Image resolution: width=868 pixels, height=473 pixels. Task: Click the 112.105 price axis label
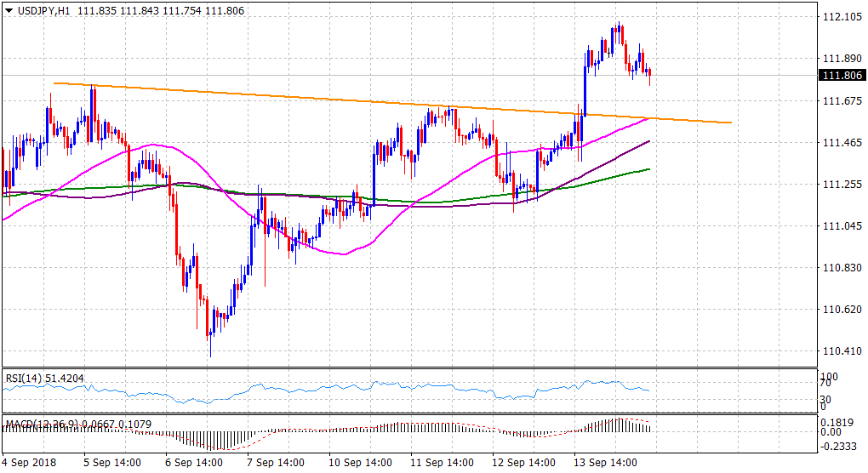point(842,18)
